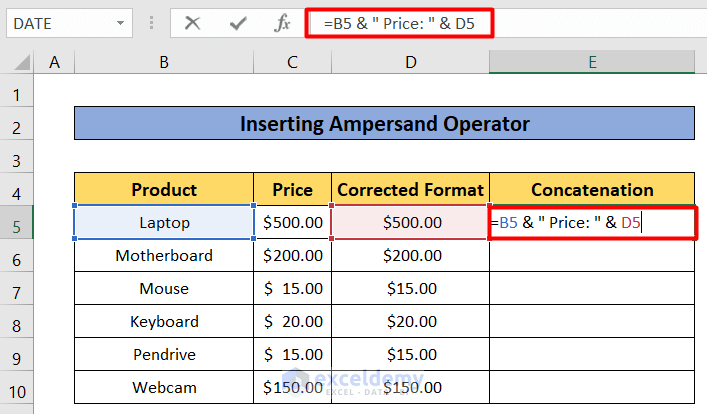Select column C header
707x414 pixels.
(x=292, y=63)
